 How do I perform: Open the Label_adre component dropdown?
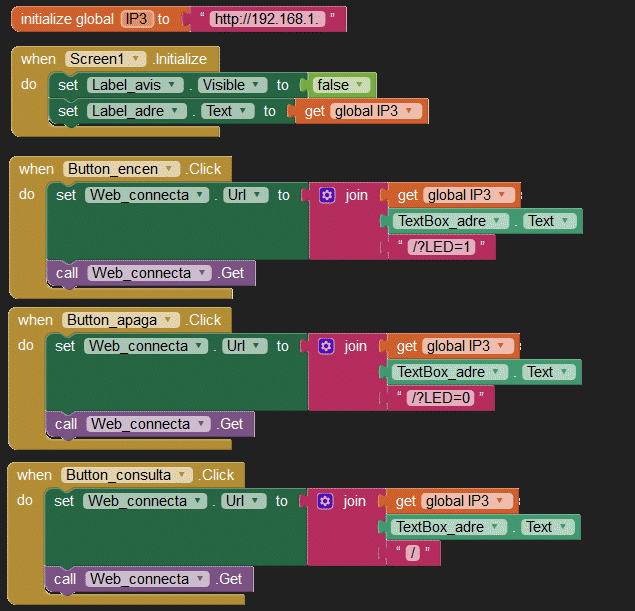pos(177,111)
